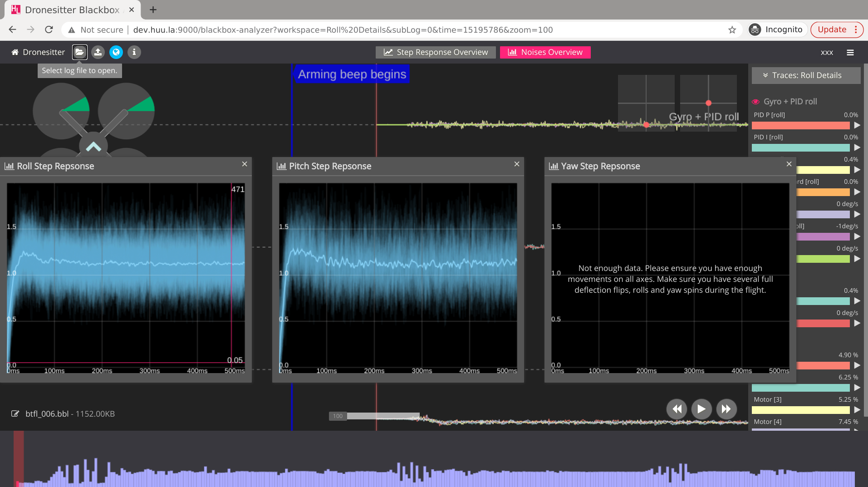This screenshot has width=868, height=487.
Task: Go to Dronesitter home
Action: (x=38, y=52)
